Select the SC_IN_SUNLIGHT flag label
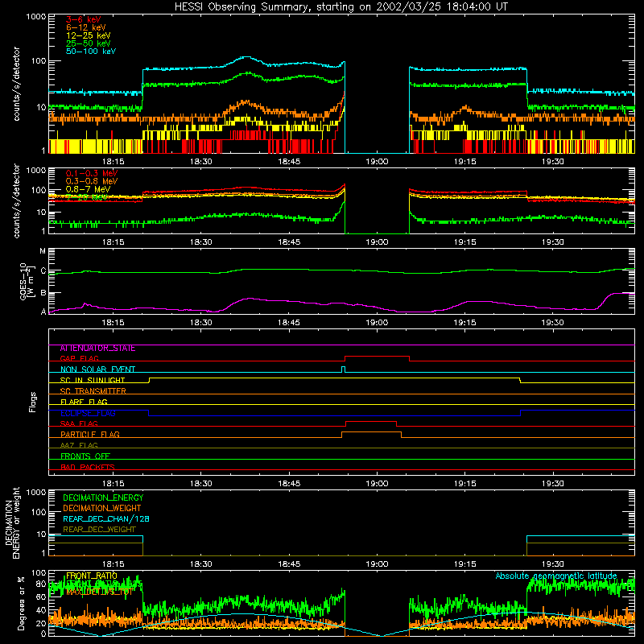The width and height of the screenshot is (644, 644). (x=93, y=380)
